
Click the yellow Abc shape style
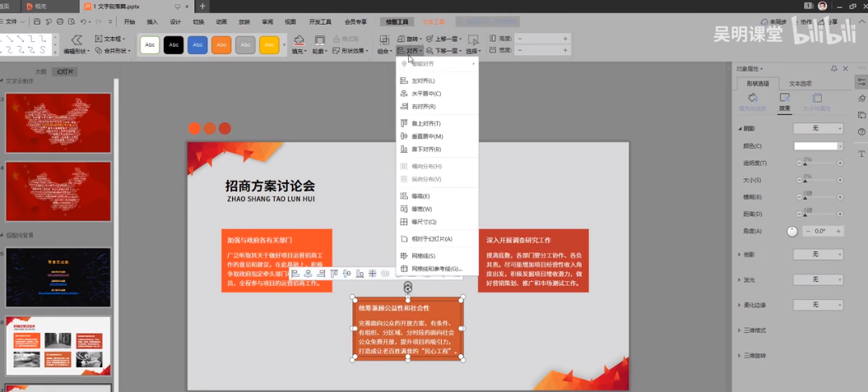270,44
